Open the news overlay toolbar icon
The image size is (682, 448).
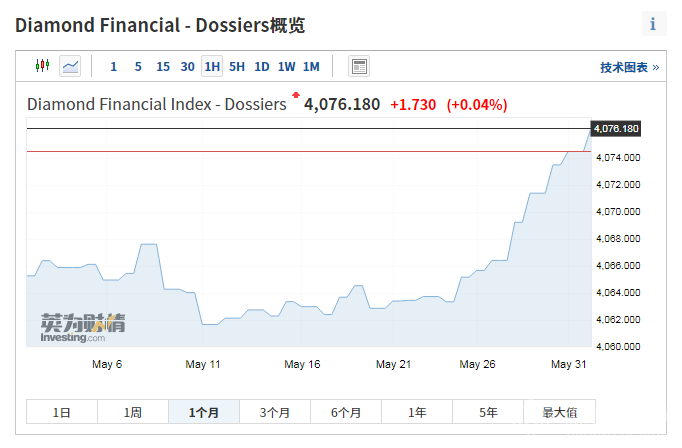tap(359, 66)
